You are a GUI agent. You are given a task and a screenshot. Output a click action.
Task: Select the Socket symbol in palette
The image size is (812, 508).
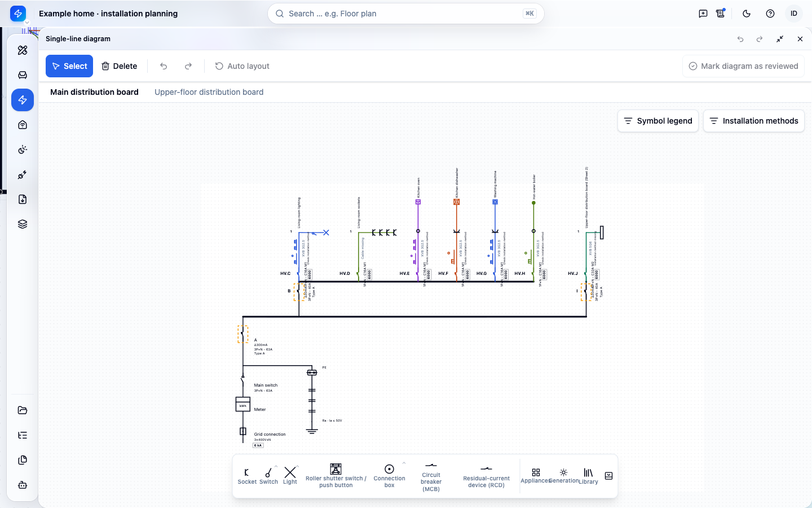[x=247, y=476]
